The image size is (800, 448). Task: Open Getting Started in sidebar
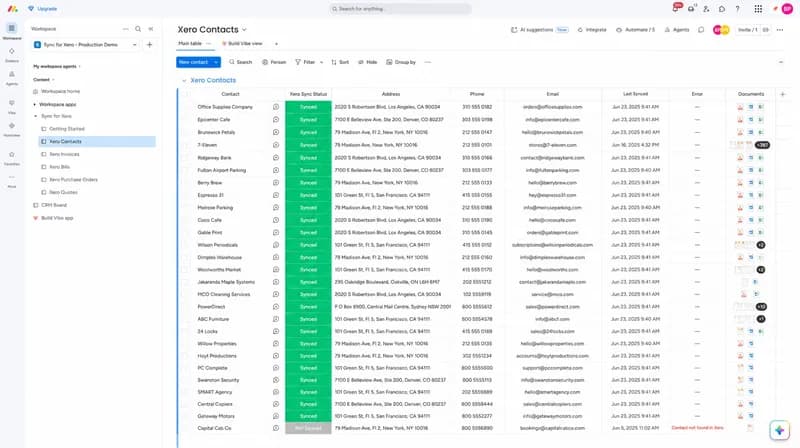point(67,129)
